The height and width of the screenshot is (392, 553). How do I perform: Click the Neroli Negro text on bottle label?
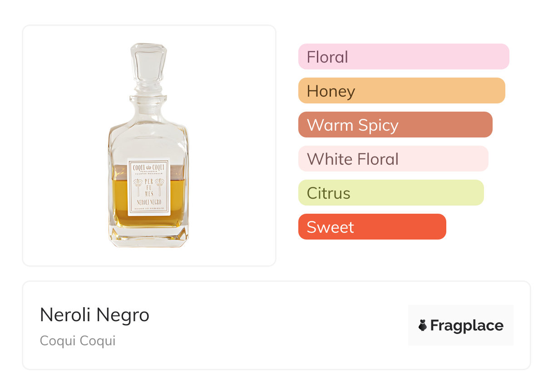pyautogui.click(x=148, y=202)
